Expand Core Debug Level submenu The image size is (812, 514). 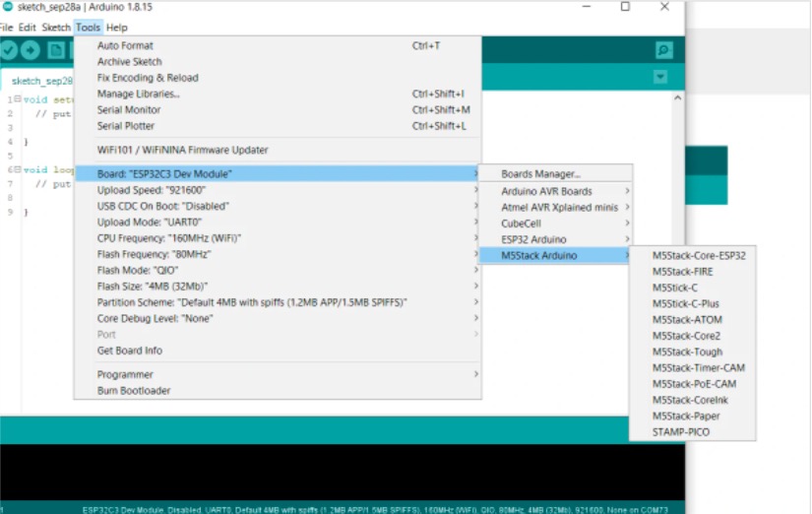(x=279, y=319)
